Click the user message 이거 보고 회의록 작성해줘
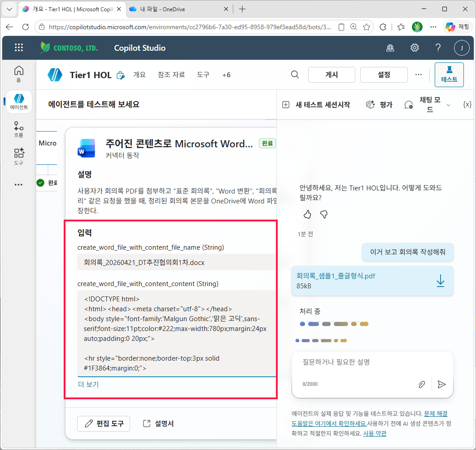Viewport: 476px width, 450px height. [x=407, y=252]
